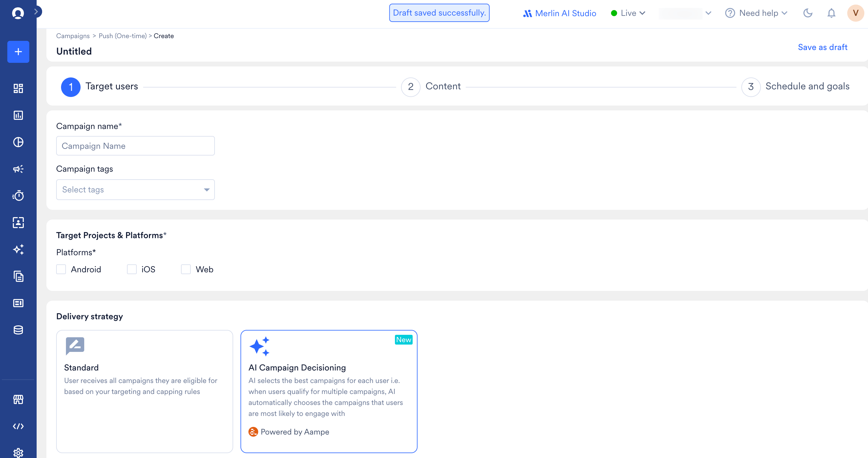
Task: Open the stopwatch flows icon in sidebar
Action: 18,196
